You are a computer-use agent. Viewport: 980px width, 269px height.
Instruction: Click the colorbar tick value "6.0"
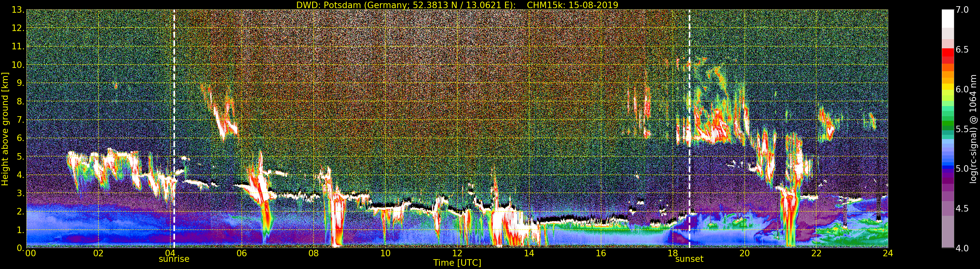[x=962, y=89]
